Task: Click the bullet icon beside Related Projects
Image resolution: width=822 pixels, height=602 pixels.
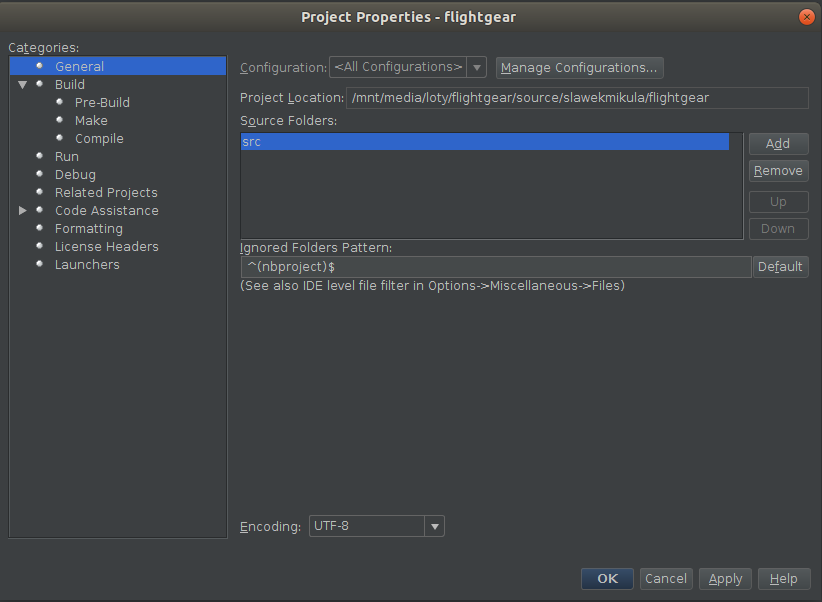Action: tap(39, 192)
